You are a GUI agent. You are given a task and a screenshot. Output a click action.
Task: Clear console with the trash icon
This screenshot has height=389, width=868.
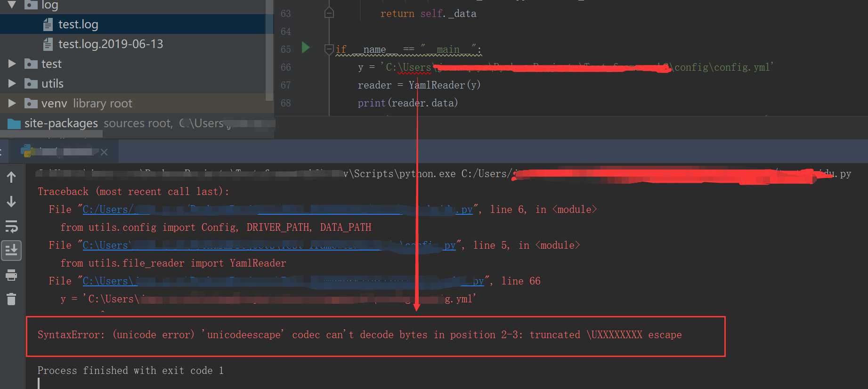coord(11,299)
